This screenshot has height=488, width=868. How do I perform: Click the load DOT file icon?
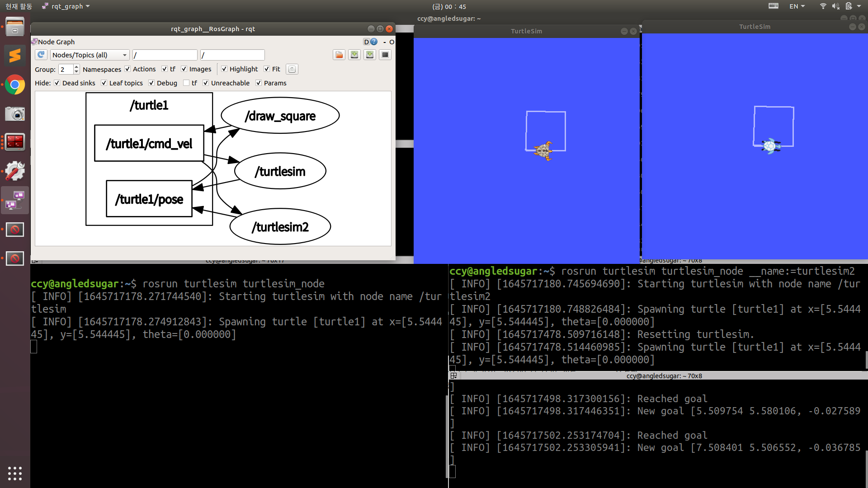pyautogui.click(x=339, y=55)
